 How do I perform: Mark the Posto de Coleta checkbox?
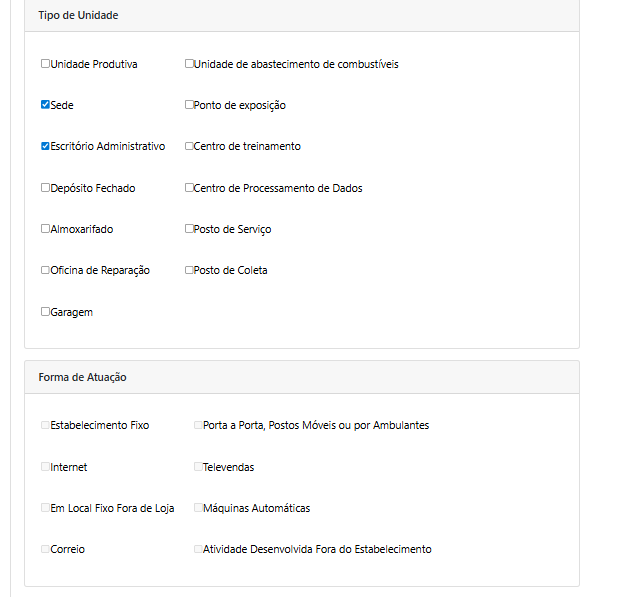189,270
